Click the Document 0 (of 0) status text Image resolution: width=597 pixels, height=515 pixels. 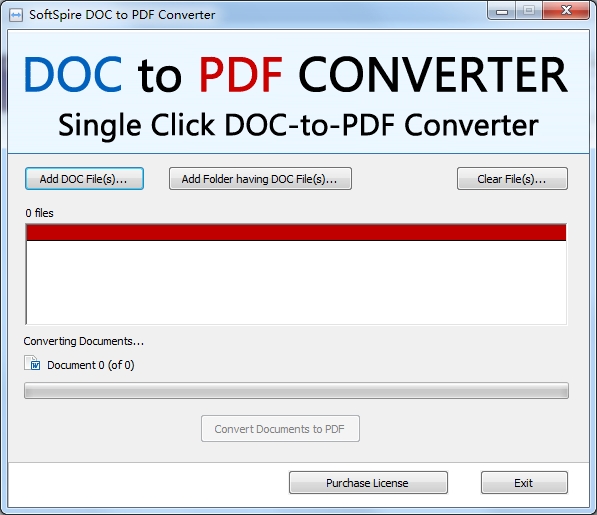[x=91, y=365]
